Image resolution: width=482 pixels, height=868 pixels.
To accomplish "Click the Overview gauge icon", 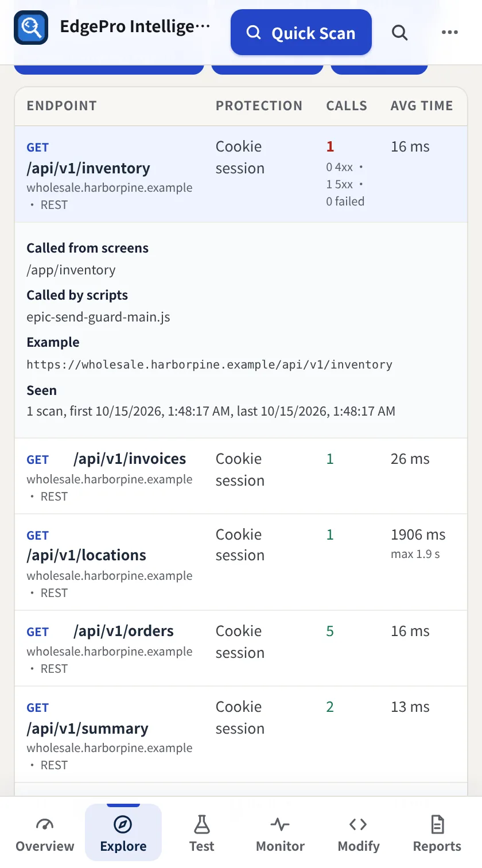I will pyautogui.click(x=45, y=825).
